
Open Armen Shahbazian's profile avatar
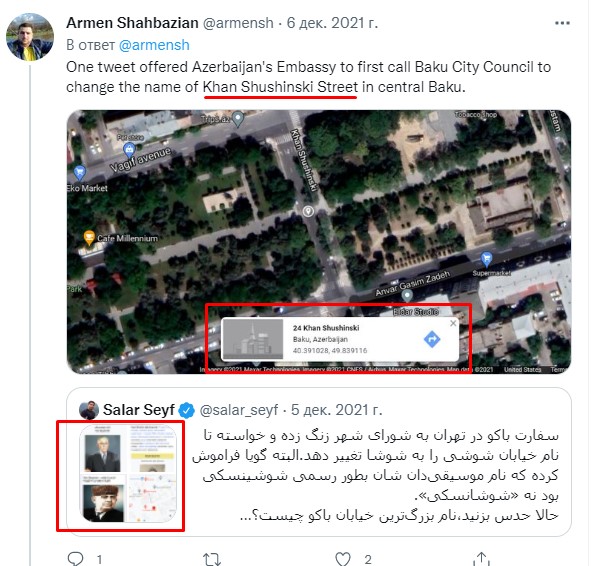30,37
